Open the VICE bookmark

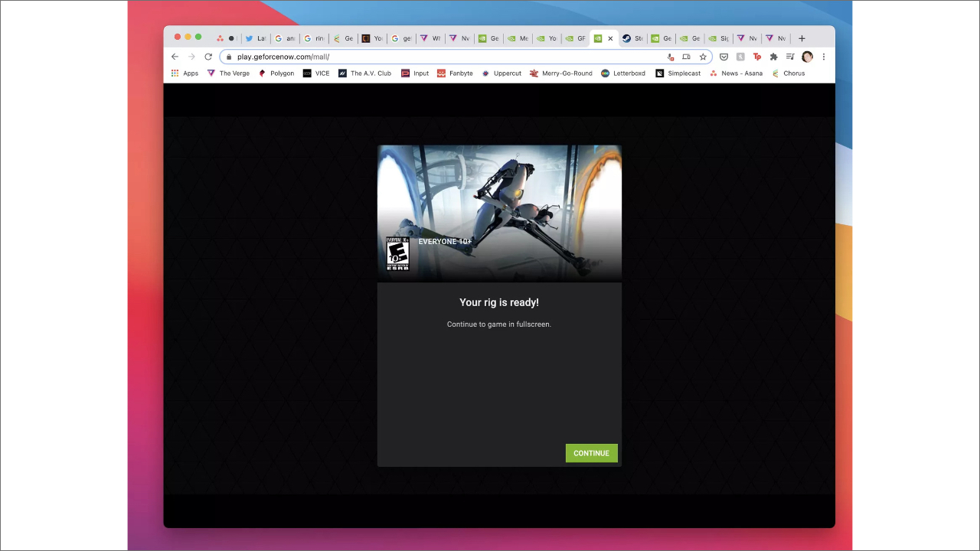pyautogui.click(x=316, y=73)
